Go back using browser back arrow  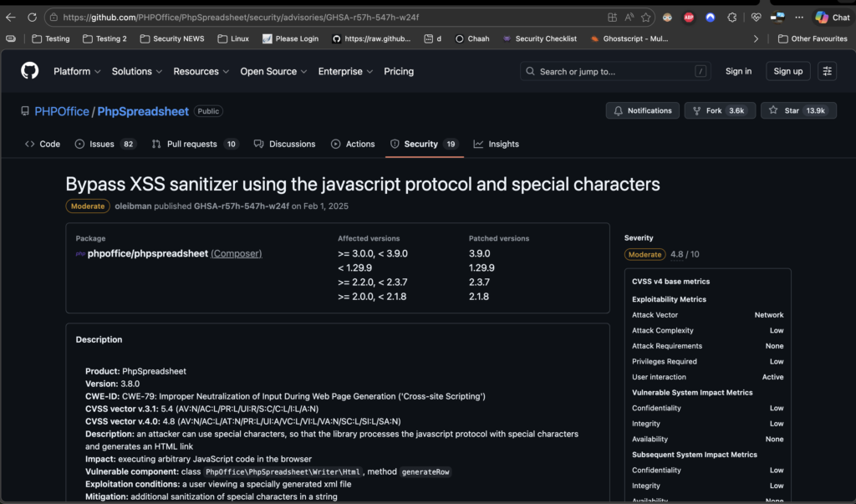11,17
